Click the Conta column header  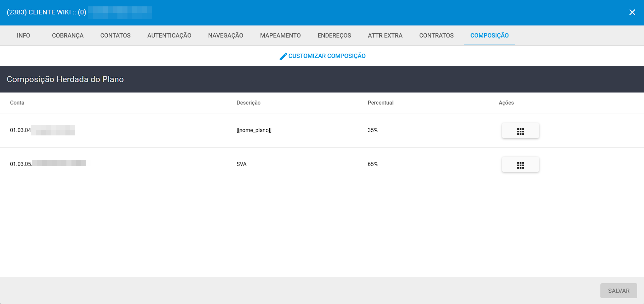click(17, 103)
